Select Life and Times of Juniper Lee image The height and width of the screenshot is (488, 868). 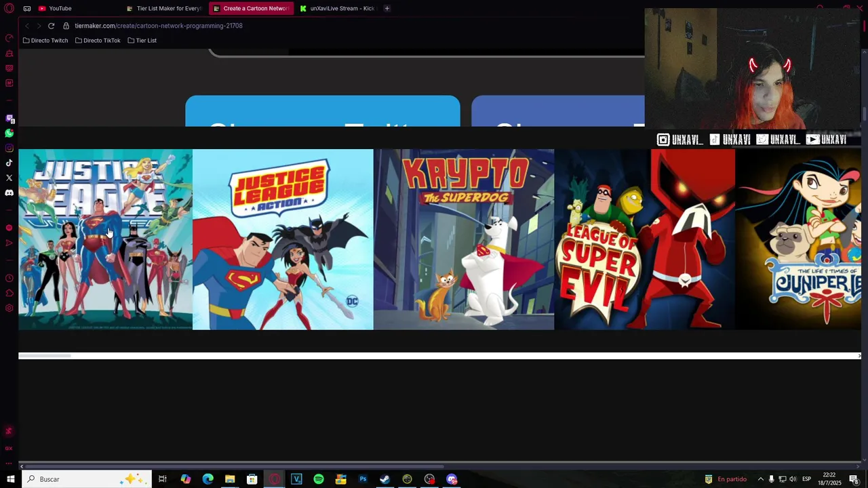pyautogui.click(x=798, y=239)
